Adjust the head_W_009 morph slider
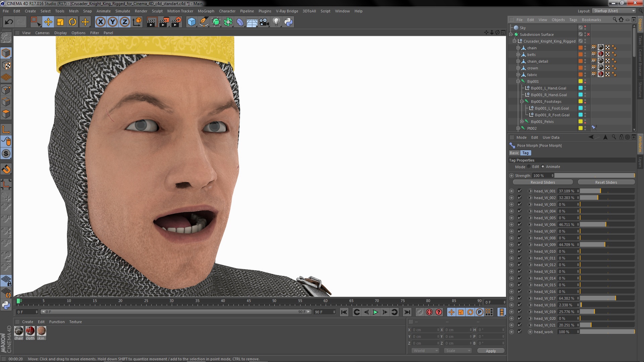 point(607,245)
